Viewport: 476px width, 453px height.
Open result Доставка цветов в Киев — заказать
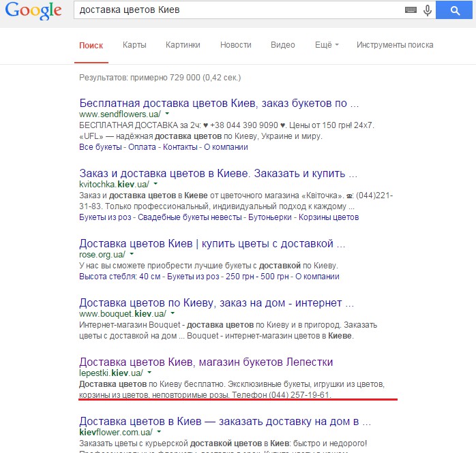(x=225, y=422)
